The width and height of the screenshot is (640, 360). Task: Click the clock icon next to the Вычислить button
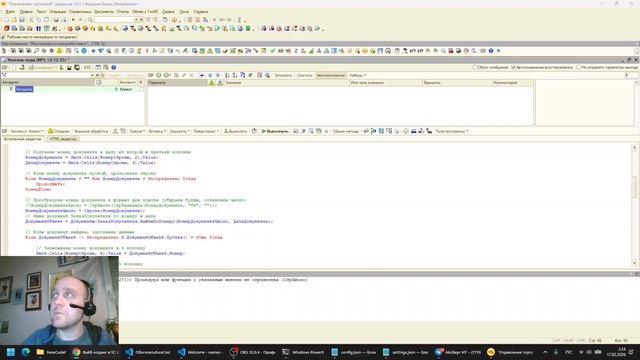point(254,131)
